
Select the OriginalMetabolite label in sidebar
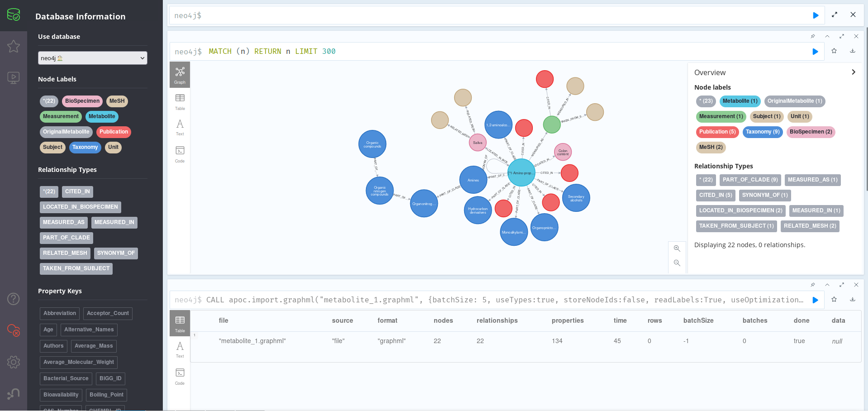[66, 132]
